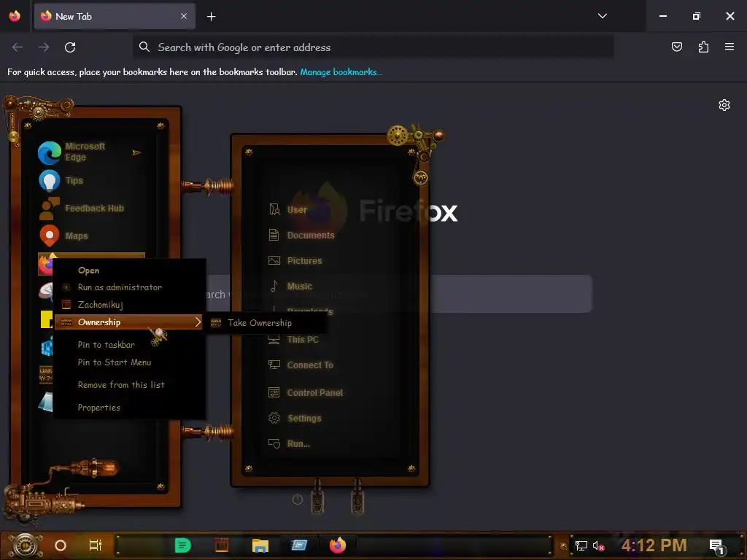The height and width of the screenshot is (560, 747).
Task: Open network status tray icon
Action: 581,545
